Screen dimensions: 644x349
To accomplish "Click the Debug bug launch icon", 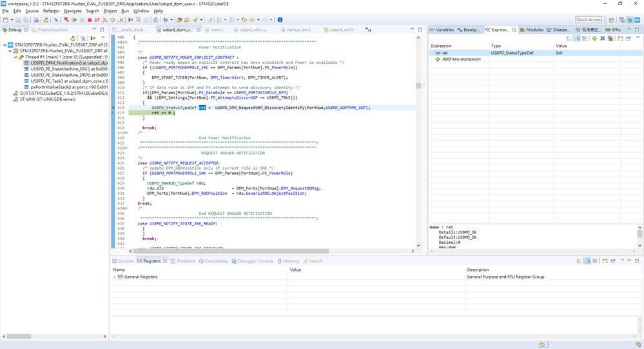I will click(166, 20).
